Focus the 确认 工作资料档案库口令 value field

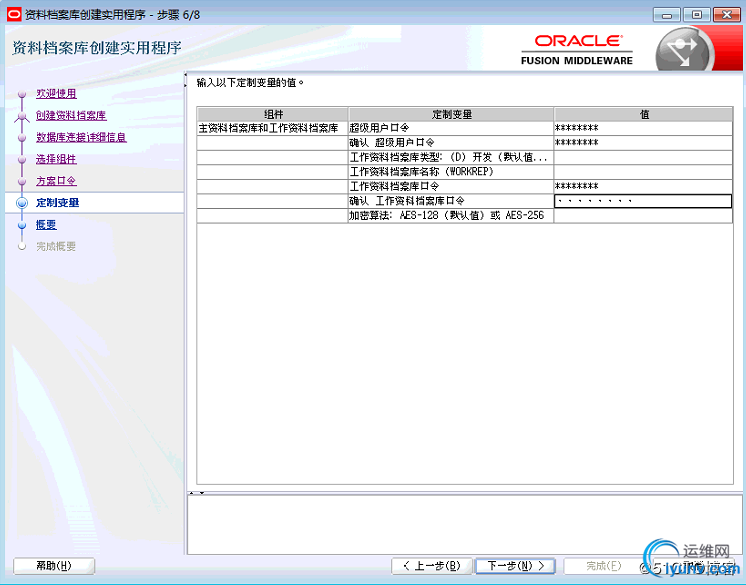(x=643, y=201)
